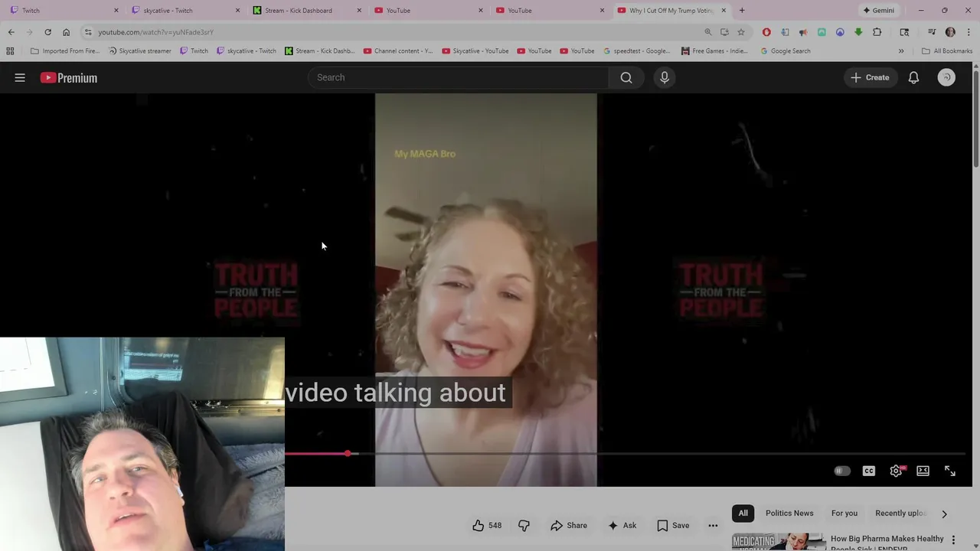Open the green download arrow extension
The height and width of the screenshot is (551, 980).
[858, 32]
